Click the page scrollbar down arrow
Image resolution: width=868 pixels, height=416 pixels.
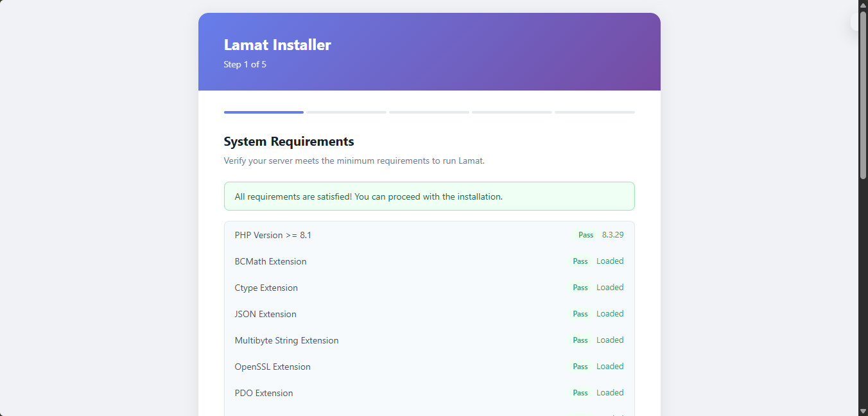(x=863, y=411)
